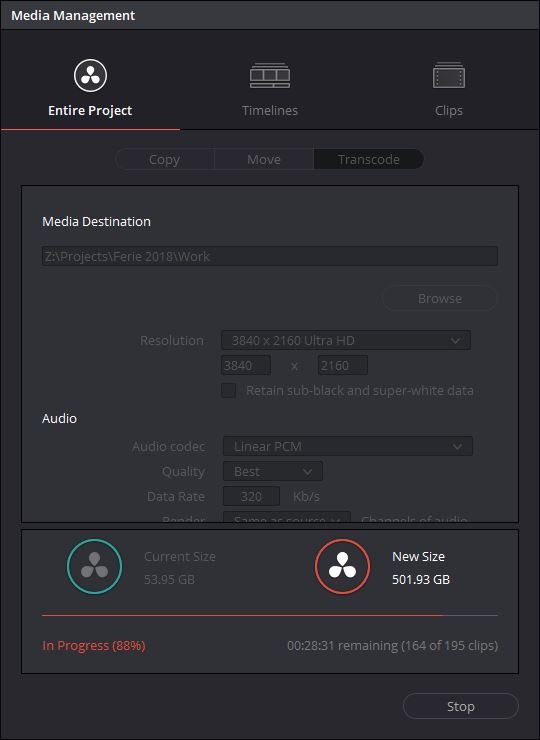Open the Resolution dropdown 3840 x 2160 Ultra HD

(346, 340)
